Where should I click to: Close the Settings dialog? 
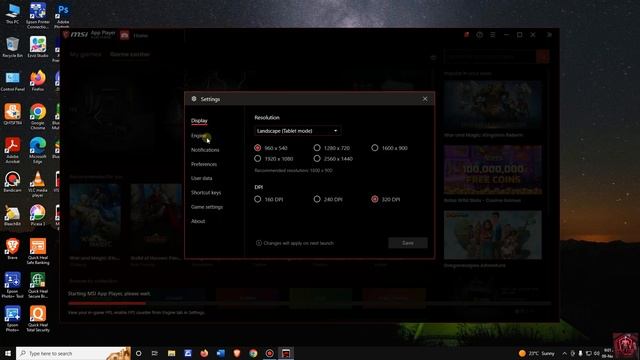(425, 99)
